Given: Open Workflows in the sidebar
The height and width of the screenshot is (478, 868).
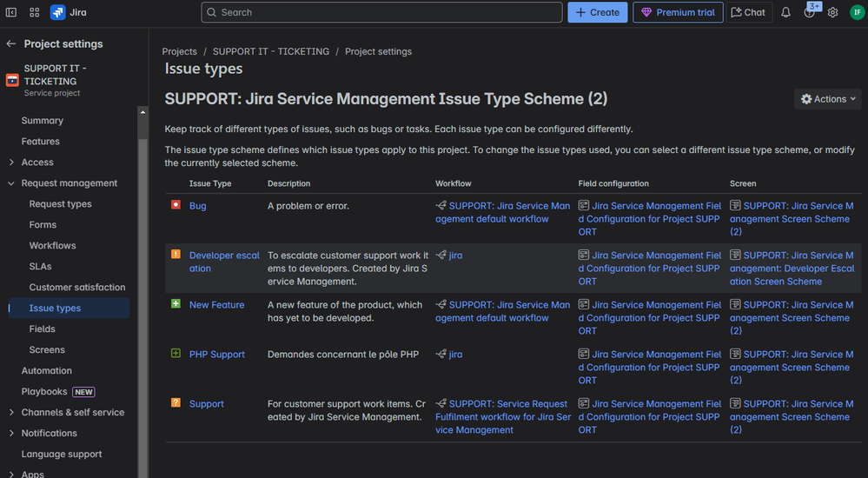Looking at the screenshot, I should click(52, 246).
